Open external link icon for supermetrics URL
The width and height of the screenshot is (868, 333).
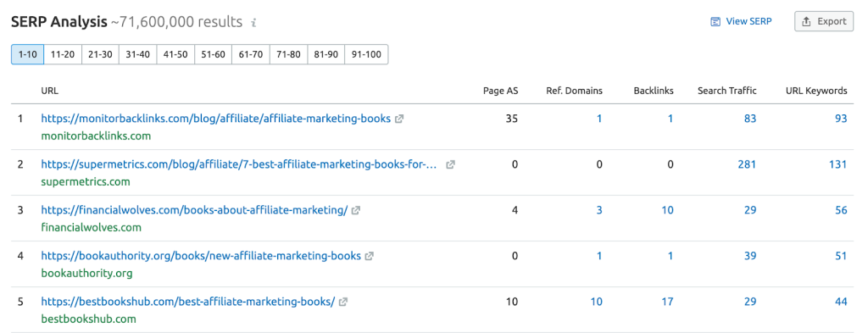tap(451, 165)
